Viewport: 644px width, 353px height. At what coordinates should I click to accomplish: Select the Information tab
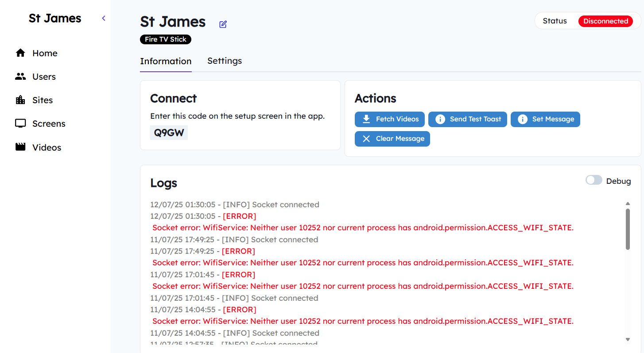(166, 61)
